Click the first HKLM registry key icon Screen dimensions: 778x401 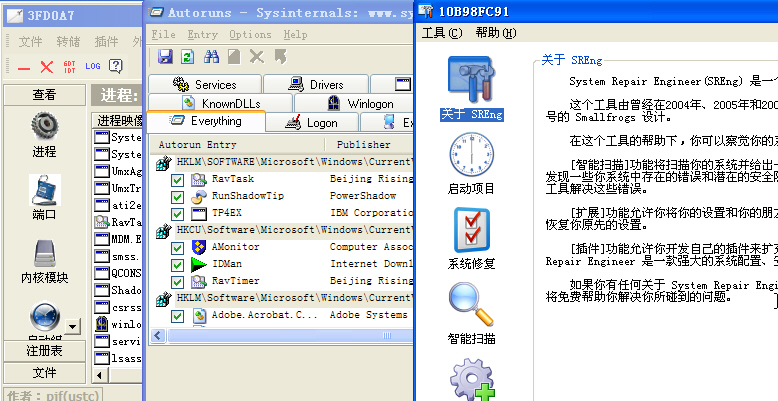click(x=164, y=163)
